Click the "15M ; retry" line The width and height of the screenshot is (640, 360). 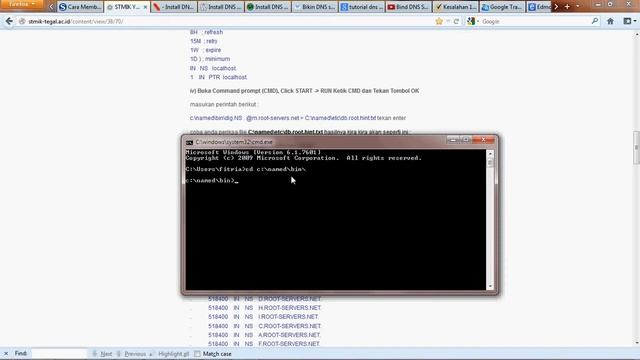pyautogui.click(x=203, y=41)
